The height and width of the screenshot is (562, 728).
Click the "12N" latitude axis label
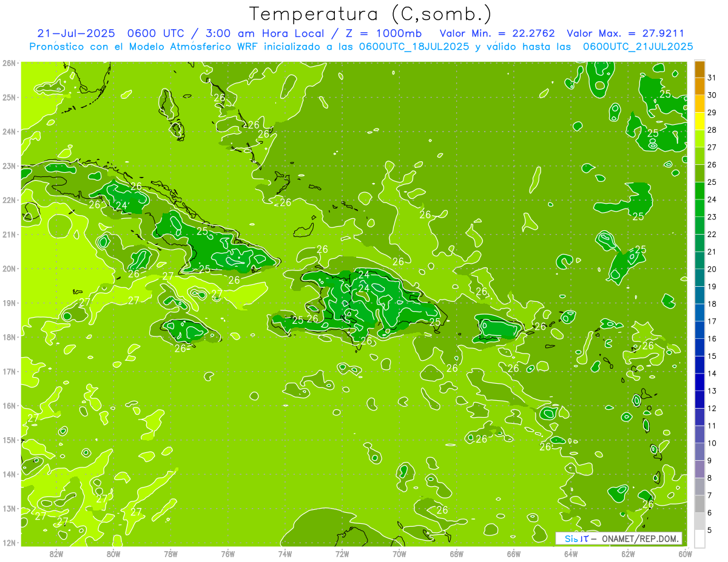coord(9,543)
